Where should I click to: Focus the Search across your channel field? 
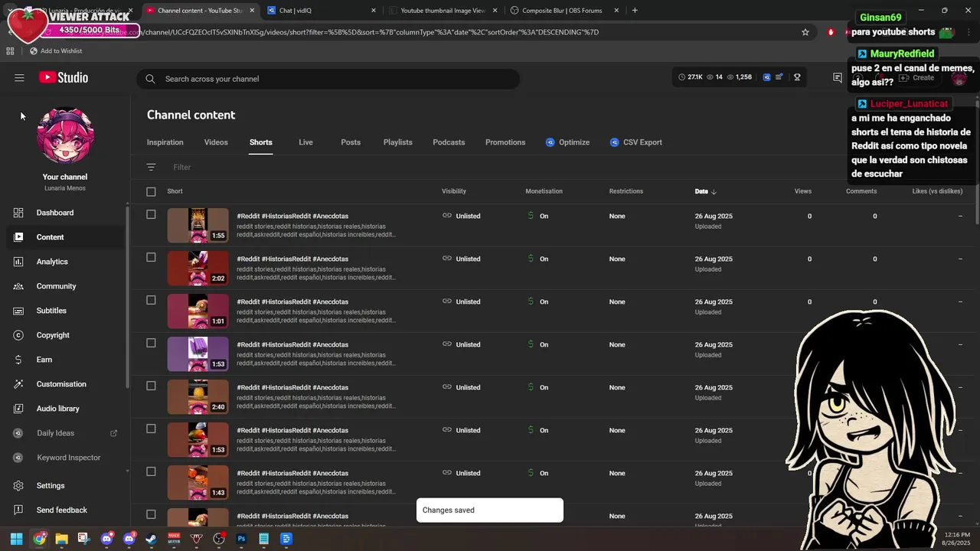(328, 79)
